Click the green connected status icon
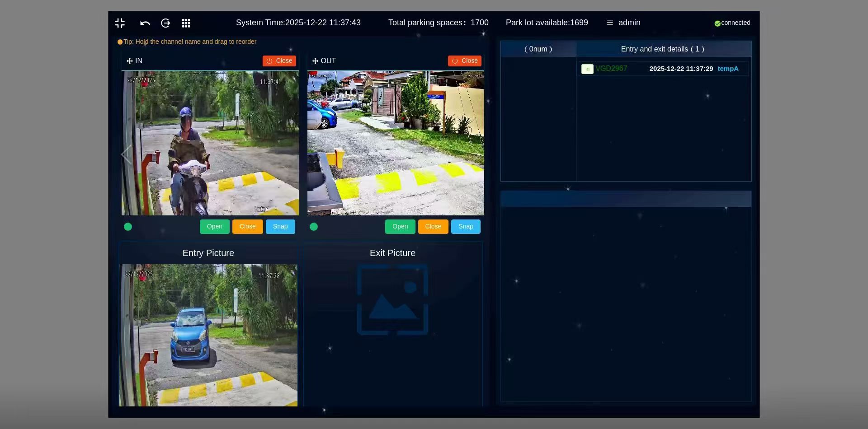Screen dimensions: 868x429 [x=717, y=23]
